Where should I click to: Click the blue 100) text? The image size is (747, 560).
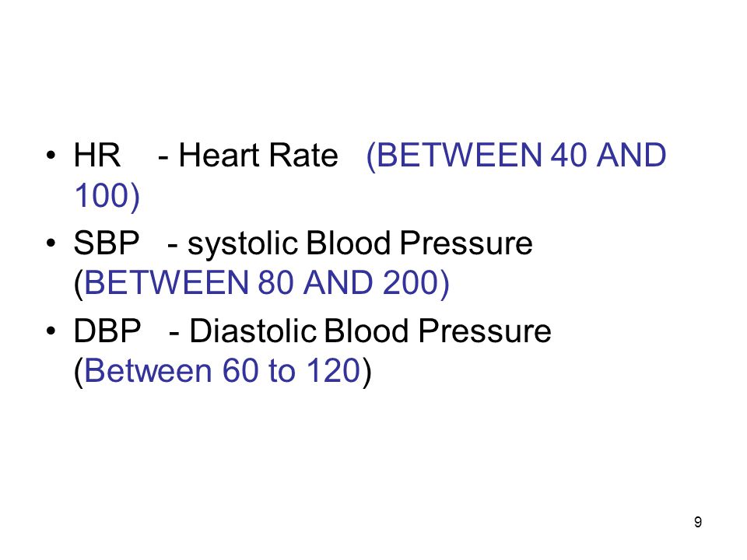click(107, 196)
